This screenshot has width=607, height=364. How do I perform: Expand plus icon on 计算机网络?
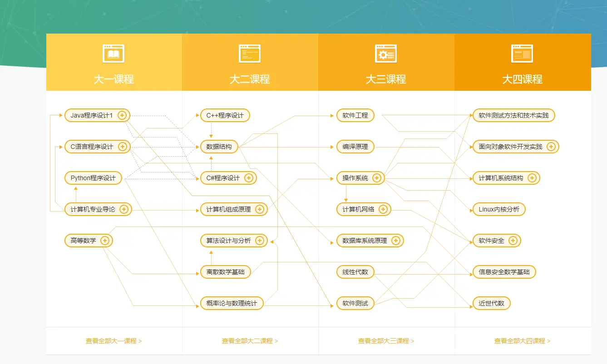[383, 209]
